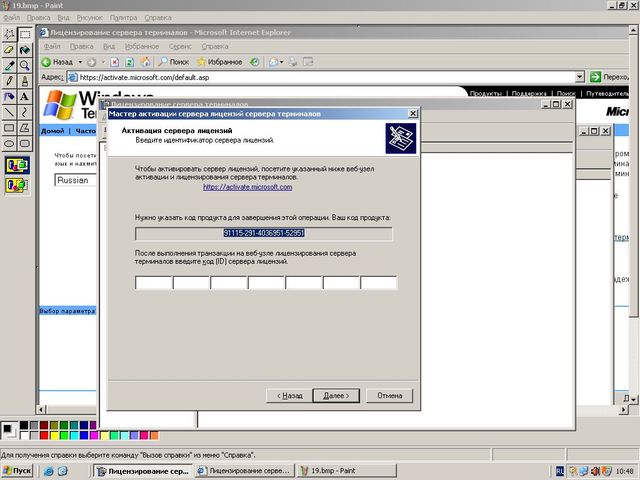Open the Рисунок menu in Paint
The image size is (640, 480).
[x=89, y=18]
